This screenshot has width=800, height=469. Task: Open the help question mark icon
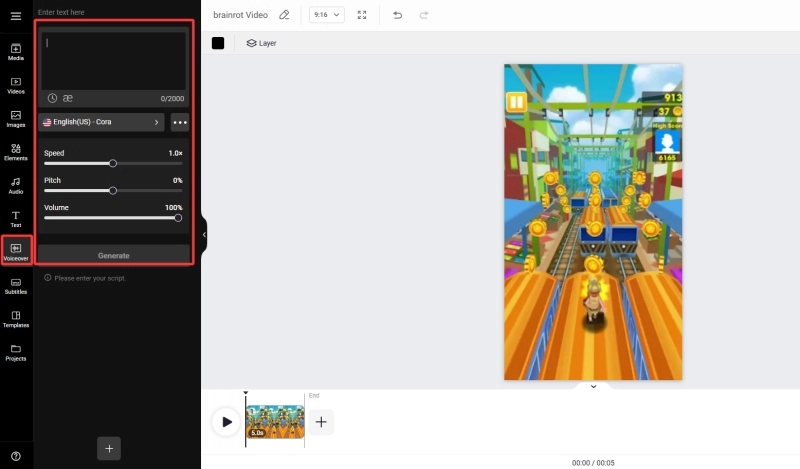(x=16, y=456)
